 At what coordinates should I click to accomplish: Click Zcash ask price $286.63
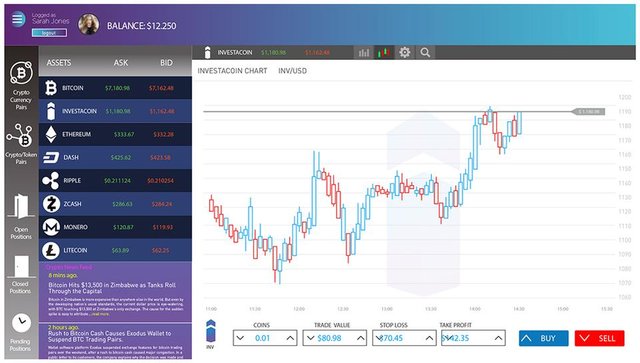click(x=122, y=204)
